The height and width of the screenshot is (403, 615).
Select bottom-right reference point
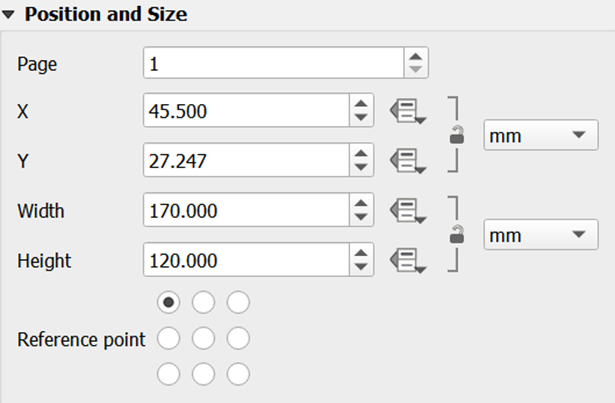238,374
